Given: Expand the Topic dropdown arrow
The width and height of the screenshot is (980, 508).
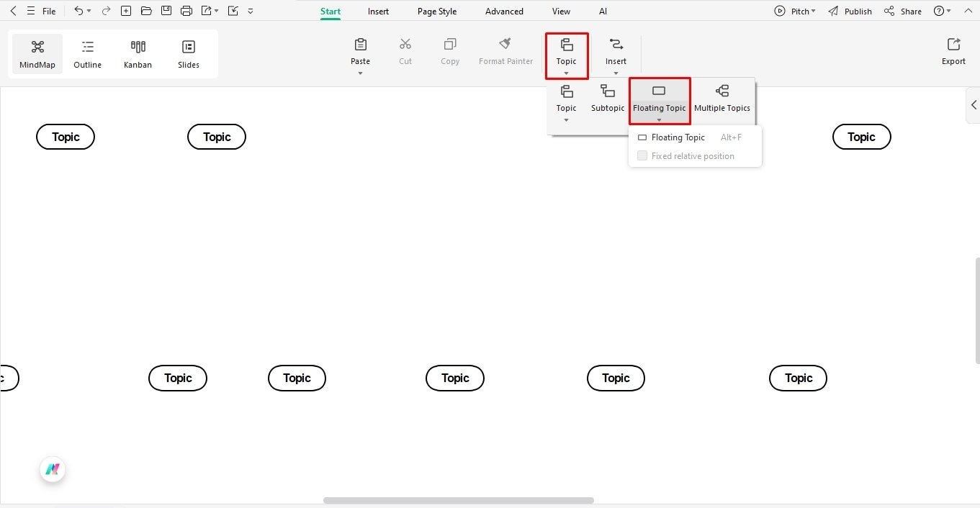Looking at the screenshot, I should click(x=566, y=73).
